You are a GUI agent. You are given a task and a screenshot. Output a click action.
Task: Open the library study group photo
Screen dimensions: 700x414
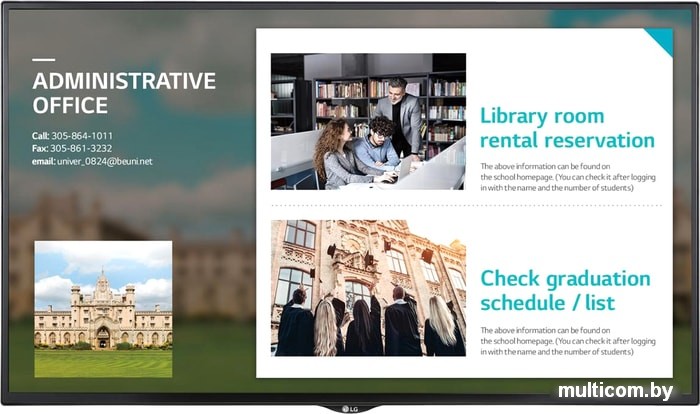(368, 121)
